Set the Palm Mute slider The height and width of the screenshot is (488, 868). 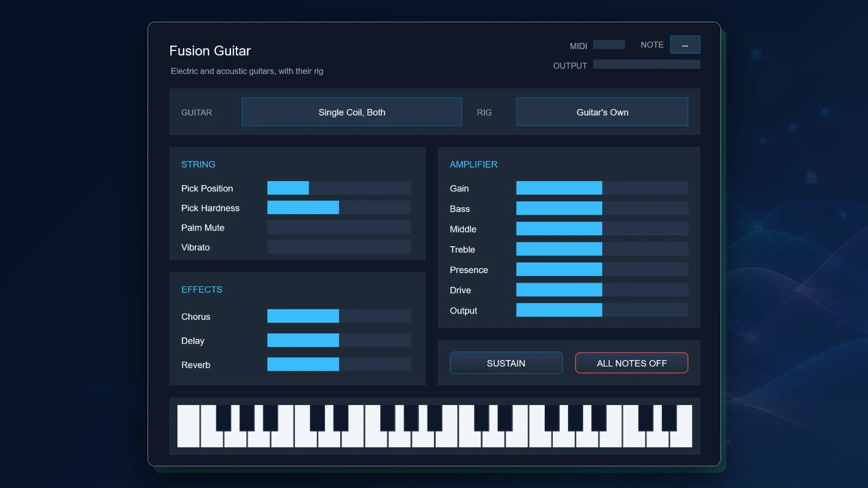339,227
